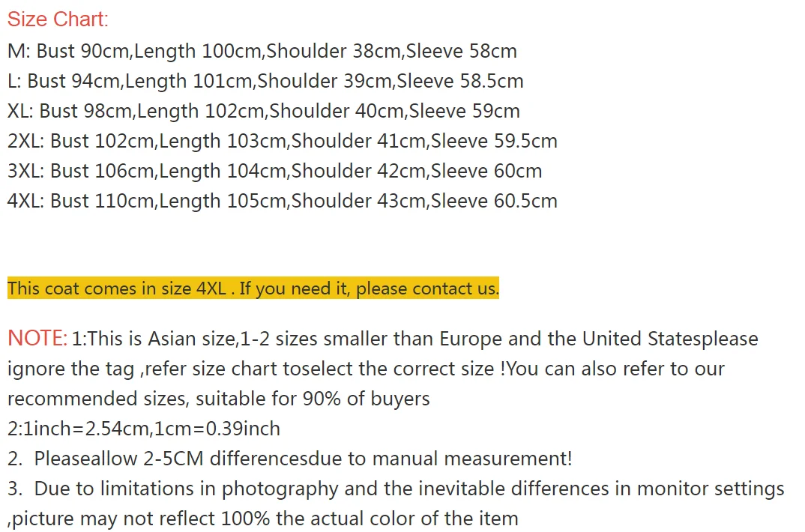This screenshot has width=805, height=532.
Task: Click the red "Size Chart:" heading
Action: pyautogui.click(x=58, y=19)
